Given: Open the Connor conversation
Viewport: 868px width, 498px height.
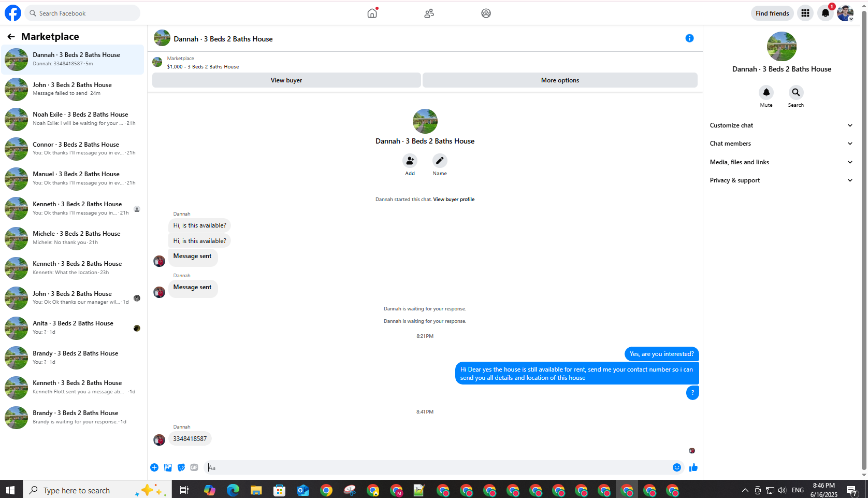Looking at the screenshot, I should [x=73, y=149].
